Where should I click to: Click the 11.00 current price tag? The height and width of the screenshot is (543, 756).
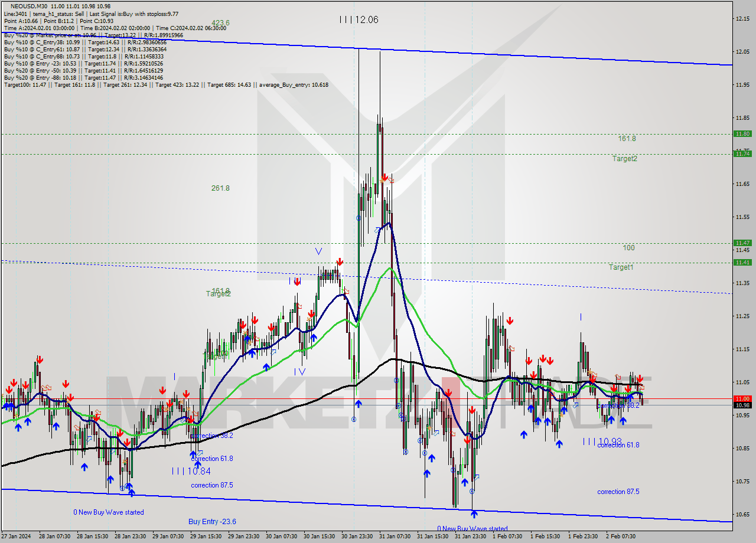[742, 398]
